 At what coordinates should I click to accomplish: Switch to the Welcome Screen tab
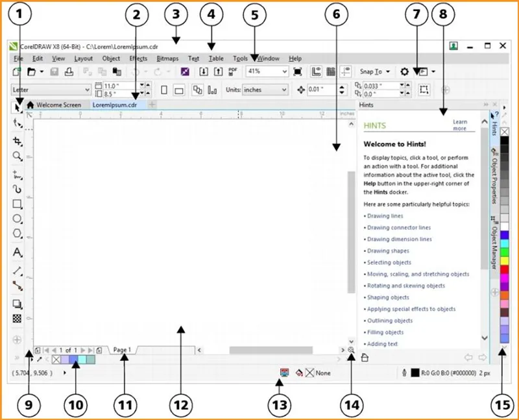(x=58, y=105)
